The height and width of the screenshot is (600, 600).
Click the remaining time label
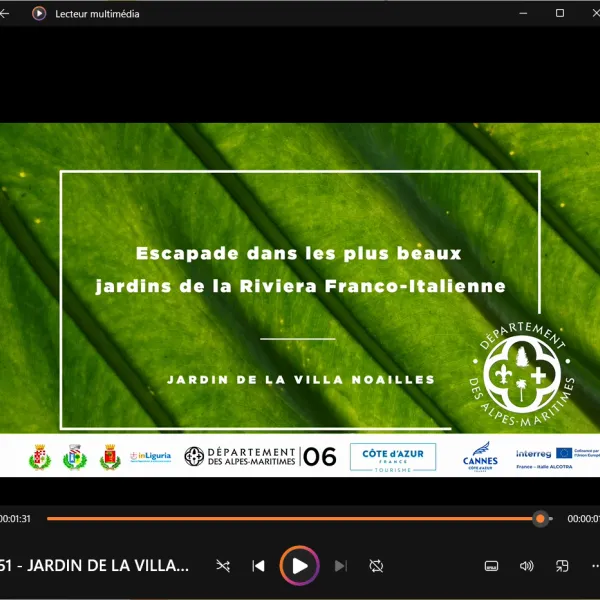(584, 518)
